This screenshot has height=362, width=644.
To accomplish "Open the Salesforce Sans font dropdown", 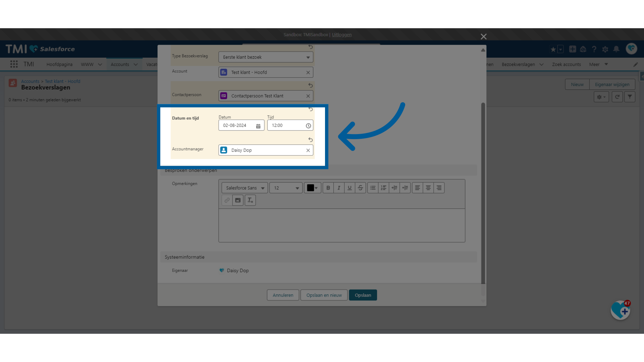I will (x=245, y=188).
